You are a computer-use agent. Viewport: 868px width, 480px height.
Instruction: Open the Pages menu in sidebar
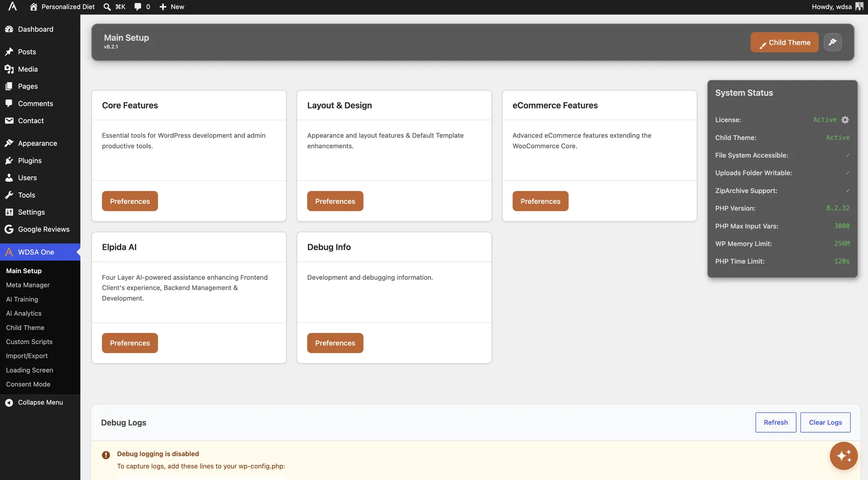(x=40, y=86)
